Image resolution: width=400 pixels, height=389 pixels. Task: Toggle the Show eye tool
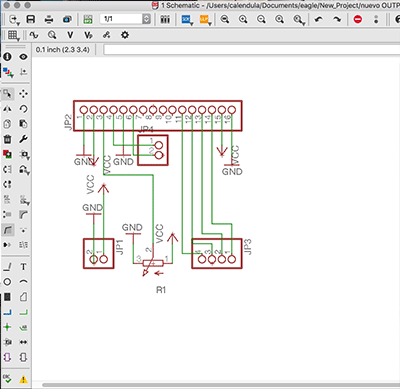[23, 57]
